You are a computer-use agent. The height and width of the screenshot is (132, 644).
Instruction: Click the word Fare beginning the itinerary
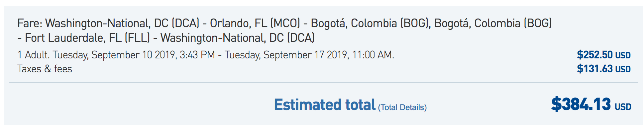click(30, 23)
